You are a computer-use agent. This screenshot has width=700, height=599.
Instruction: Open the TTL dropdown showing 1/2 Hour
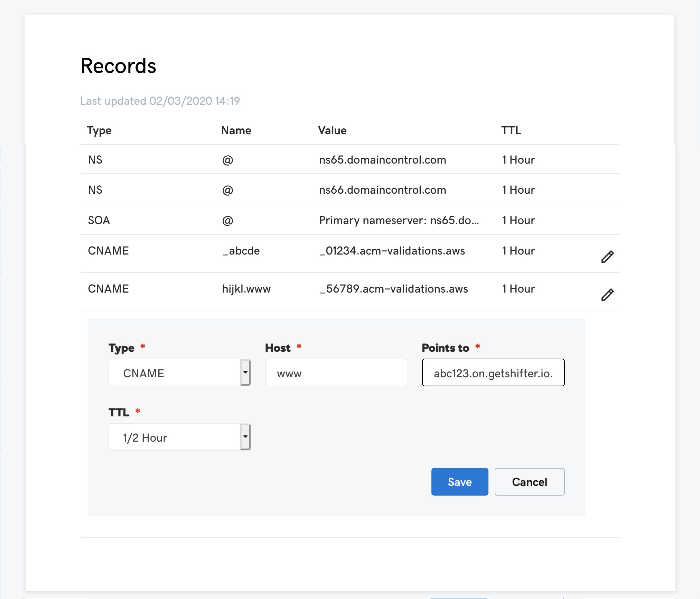point(179,437)
